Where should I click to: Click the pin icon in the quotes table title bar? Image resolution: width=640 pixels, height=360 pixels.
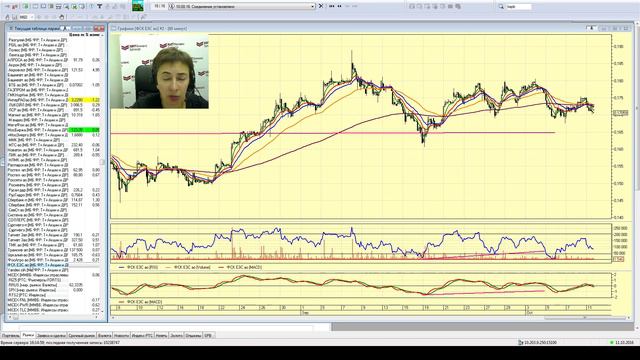tap(65, 28)
